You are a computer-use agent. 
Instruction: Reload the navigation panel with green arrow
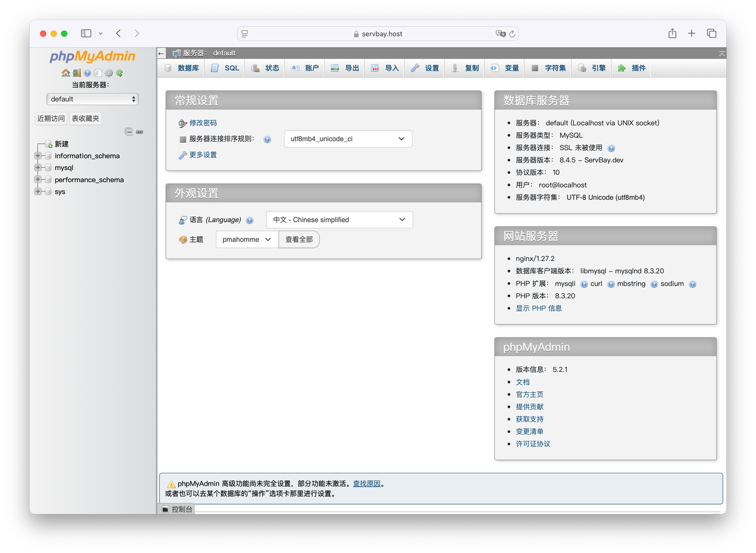pos(119,73)
